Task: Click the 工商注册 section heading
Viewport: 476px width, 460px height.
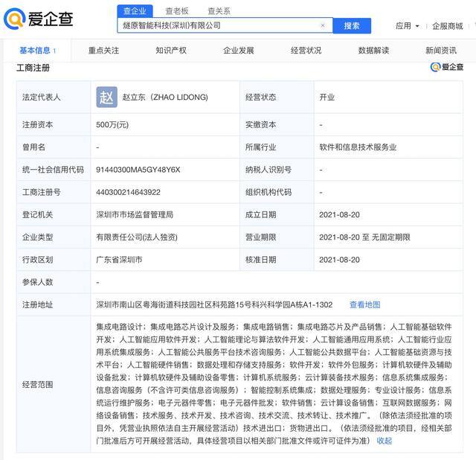Action: pos(33,68)
